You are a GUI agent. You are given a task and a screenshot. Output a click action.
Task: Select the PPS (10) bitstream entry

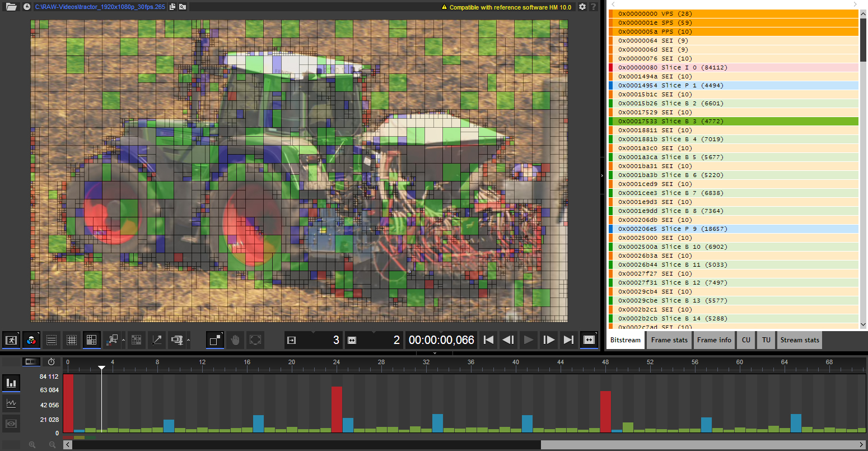734,31
